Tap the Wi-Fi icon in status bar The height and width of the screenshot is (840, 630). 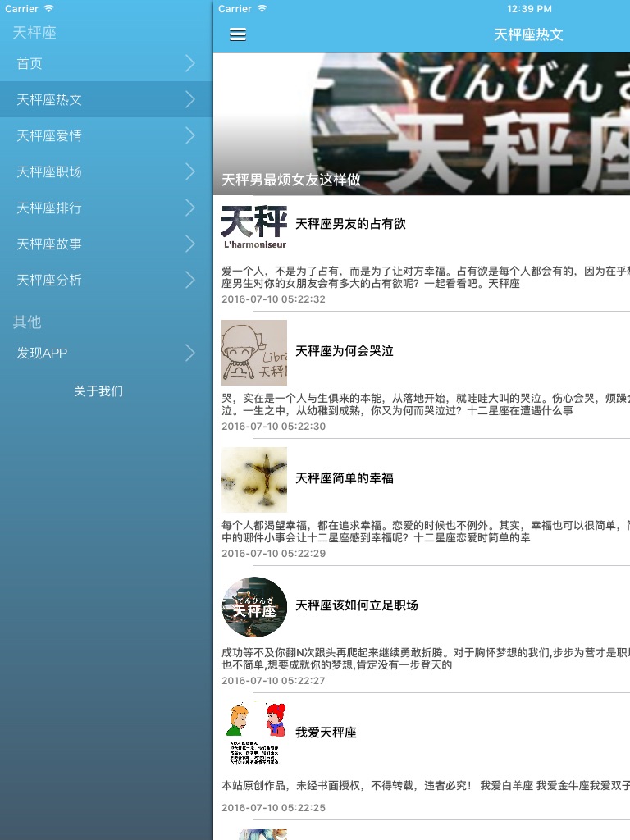coord(262,8)
